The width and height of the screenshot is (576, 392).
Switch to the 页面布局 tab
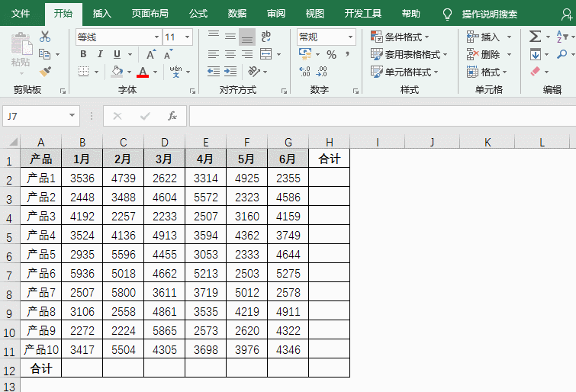pyautogui.click(x=150, y=14)
